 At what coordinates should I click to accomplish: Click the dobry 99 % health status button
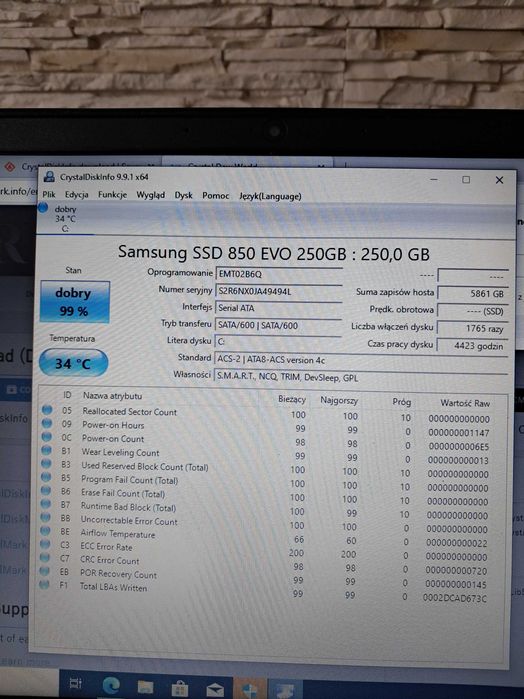pyautogui.click(x=74, y=302)
